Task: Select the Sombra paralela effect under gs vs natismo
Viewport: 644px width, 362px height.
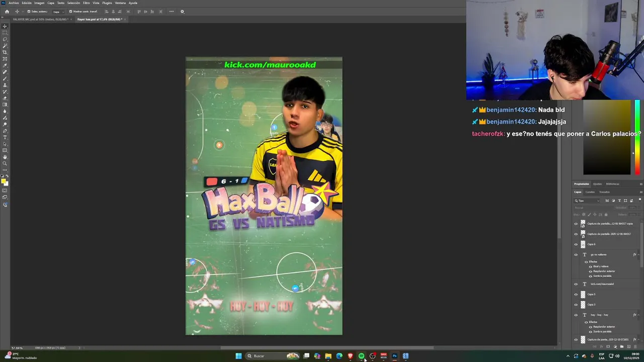Action: pyautogui.click(x=602, y=276)
